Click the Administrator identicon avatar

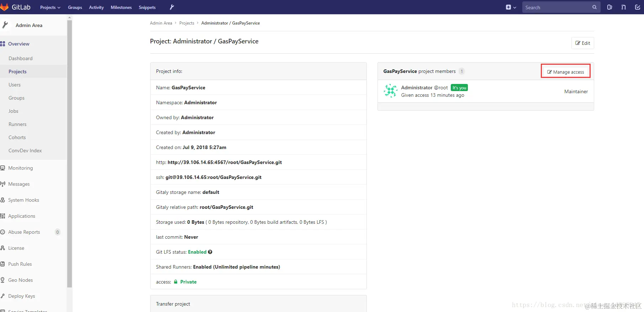[390, 91]
